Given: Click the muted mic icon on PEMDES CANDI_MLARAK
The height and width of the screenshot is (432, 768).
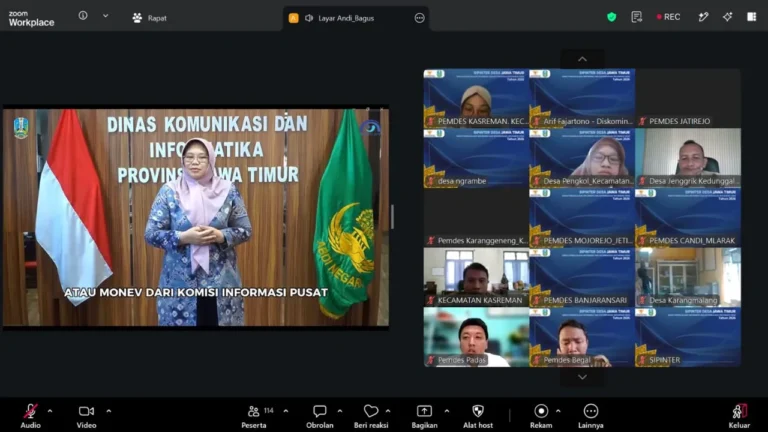Looking at the screenshot, I should (x=643, y=241).
